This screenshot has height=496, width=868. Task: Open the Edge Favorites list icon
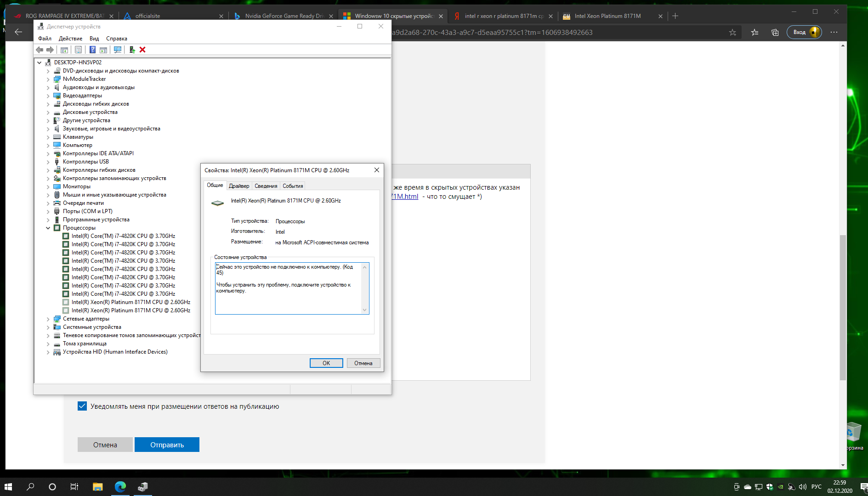[755, 32]
